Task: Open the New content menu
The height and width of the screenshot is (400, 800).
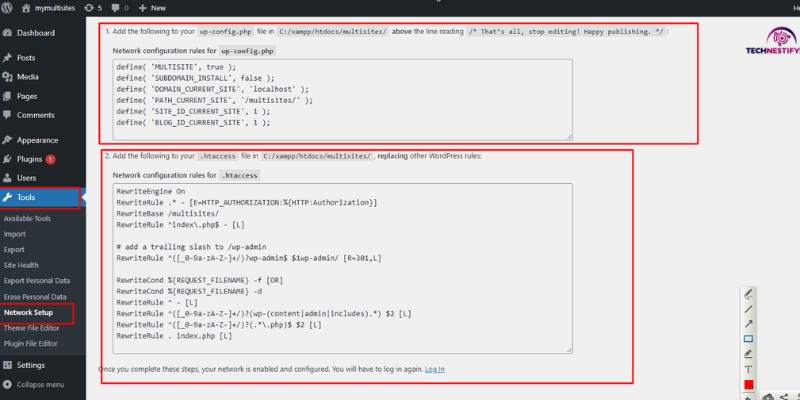Action: (x=152, y=8)
